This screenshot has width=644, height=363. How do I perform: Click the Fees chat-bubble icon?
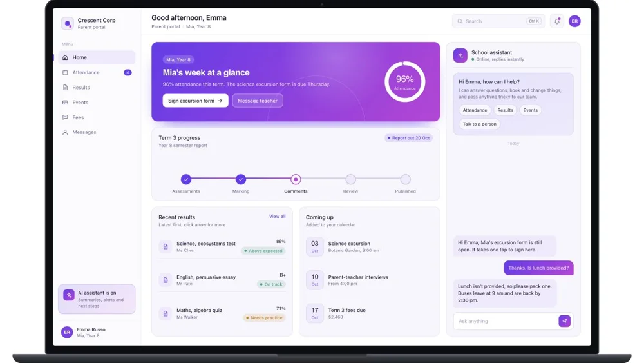click(x=65, y=117)
